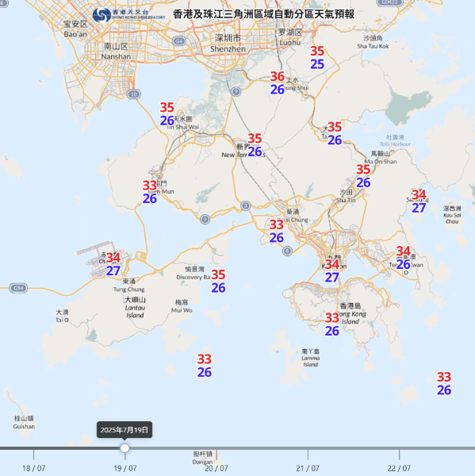Screen dimensions: 475x476
Task: Select the 20 / 07 date marker
Action: [x=216, y=468]
